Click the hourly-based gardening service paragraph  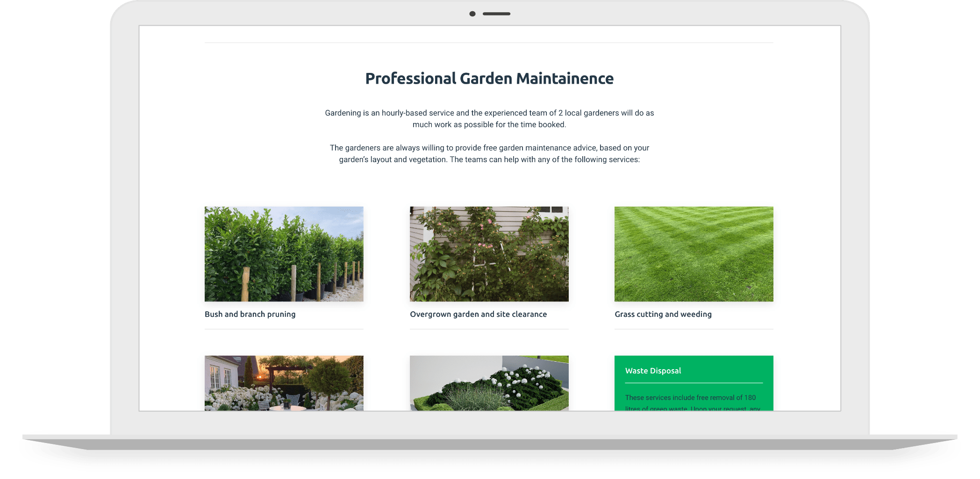point(489,119)
